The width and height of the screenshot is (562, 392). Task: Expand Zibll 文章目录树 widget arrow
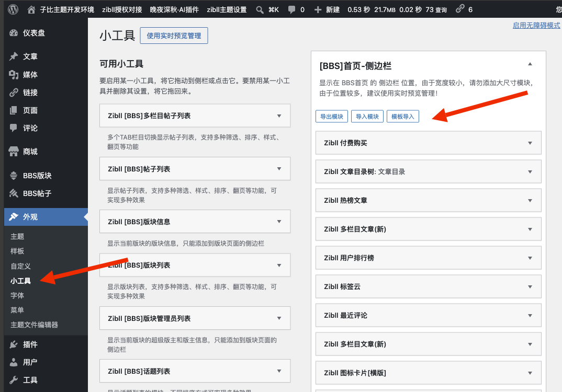click(x=530, y=172)
